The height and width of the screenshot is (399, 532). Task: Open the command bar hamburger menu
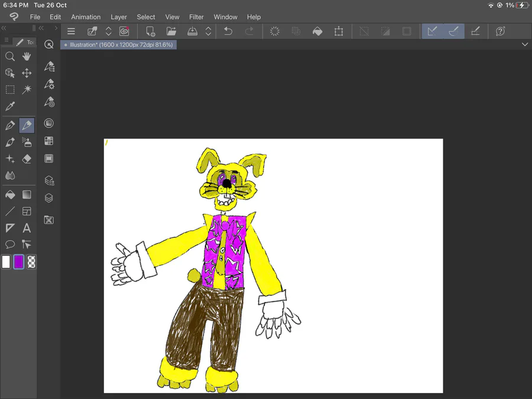pos(71,31)
